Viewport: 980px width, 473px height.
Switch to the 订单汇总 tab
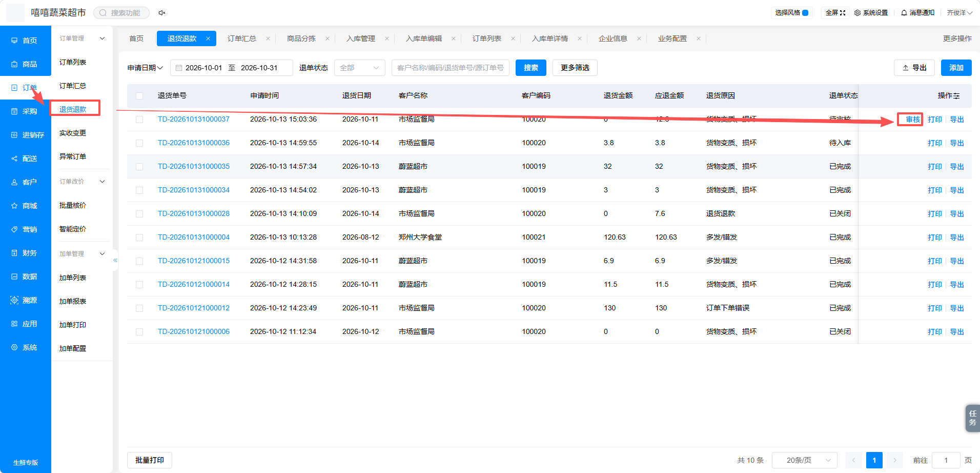click(242, 38)
